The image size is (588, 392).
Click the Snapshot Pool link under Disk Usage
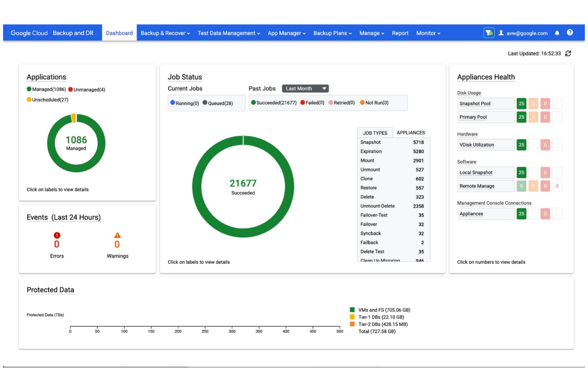[474, 104]
